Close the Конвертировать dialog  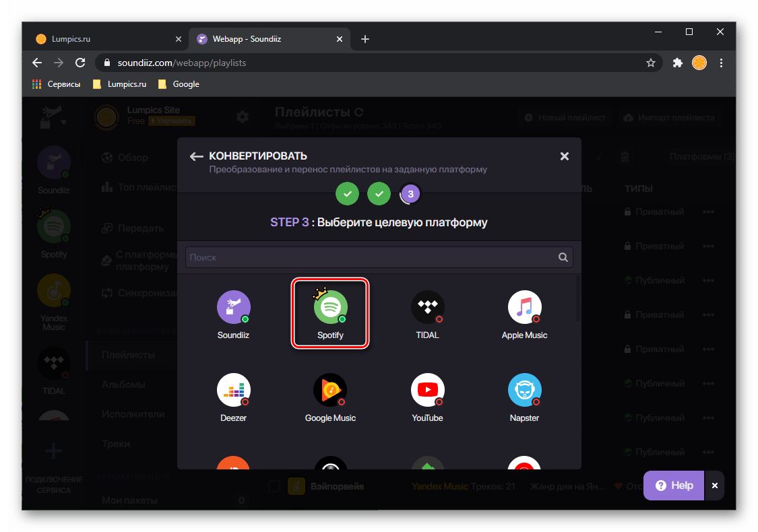click(x=565, y=156)
